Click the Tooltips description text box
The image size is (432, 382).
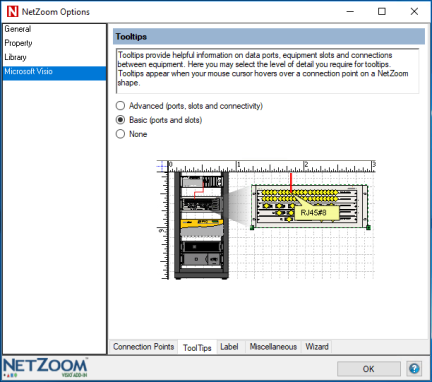267,71
